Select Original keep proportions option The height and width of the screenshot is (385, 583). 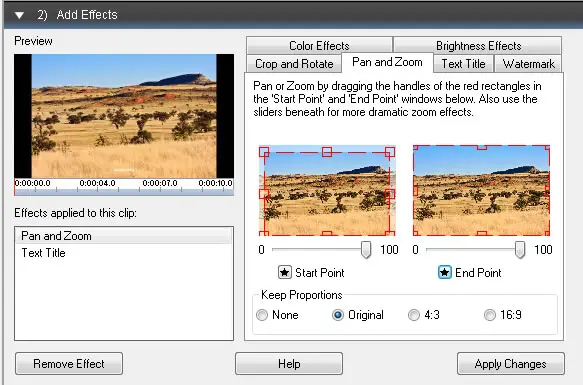click(338, 315)
